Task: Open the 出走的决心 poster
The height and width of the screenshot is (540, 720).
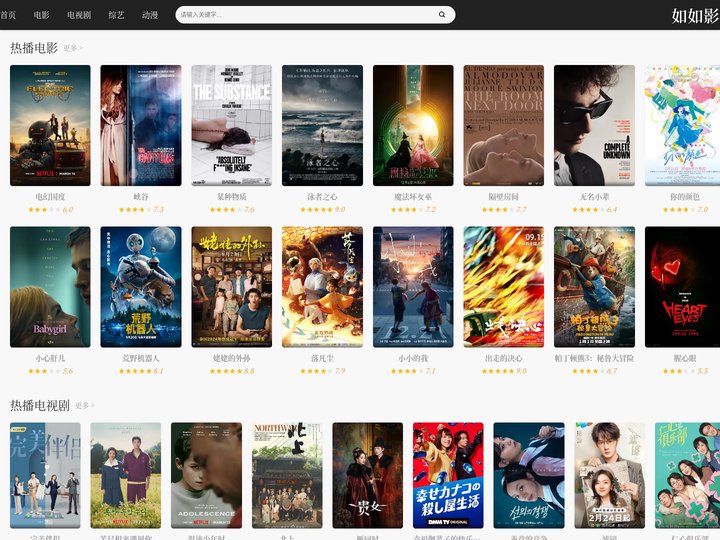Action: pyautogui.click(x=504, y=287)
